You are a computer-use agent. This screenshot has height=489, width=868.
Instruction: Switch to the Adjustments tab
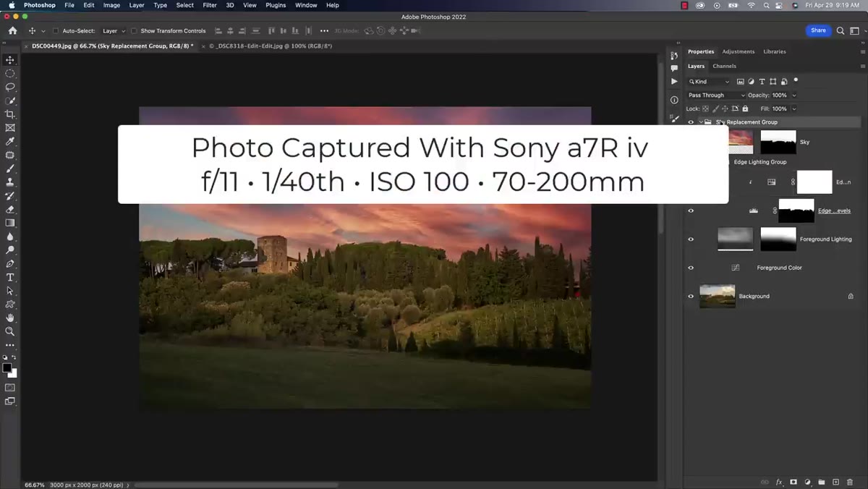[739, 51]
